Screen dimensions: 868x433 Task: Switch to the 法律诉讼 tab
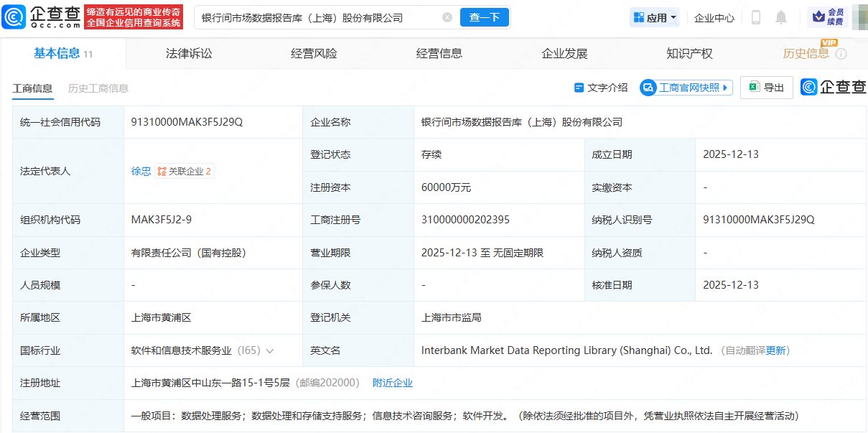[189, 54]
